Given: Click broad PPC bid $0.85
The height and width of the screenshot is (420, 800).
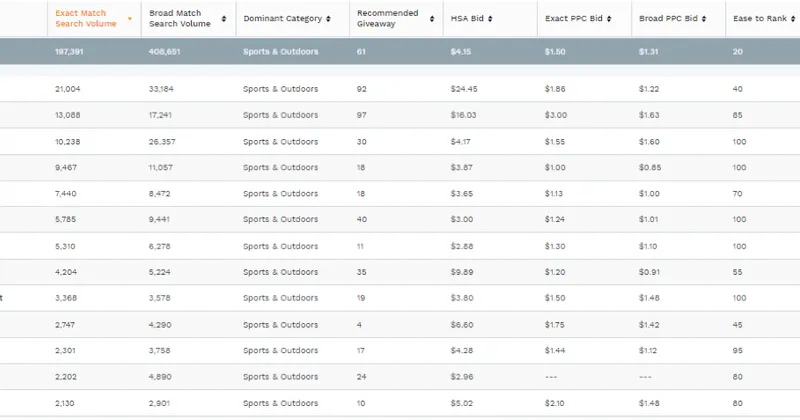Looking at the screenshot, I should (x=649, y=167).
